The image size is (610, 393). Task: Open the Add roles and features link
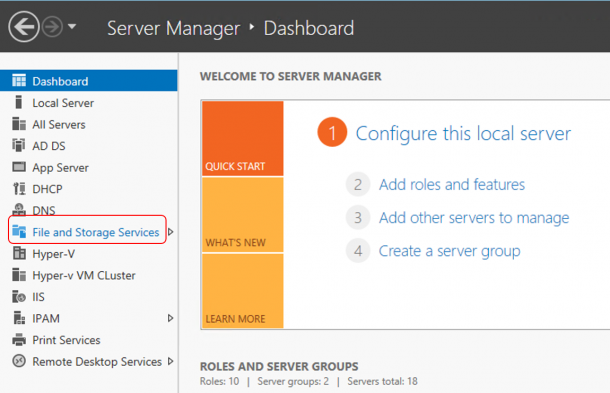tap(452, 184)
